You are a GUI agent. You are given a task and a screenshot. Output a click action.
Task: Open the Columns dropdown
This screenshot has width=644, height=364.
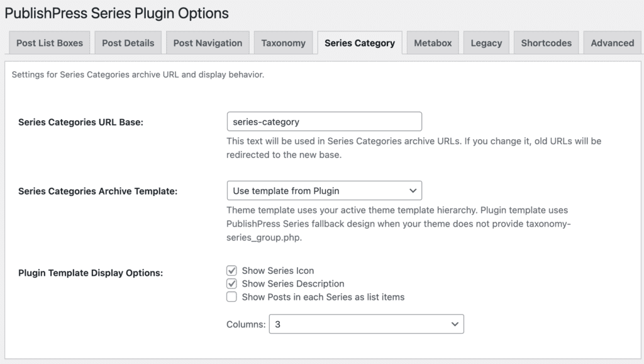point(367,324)
